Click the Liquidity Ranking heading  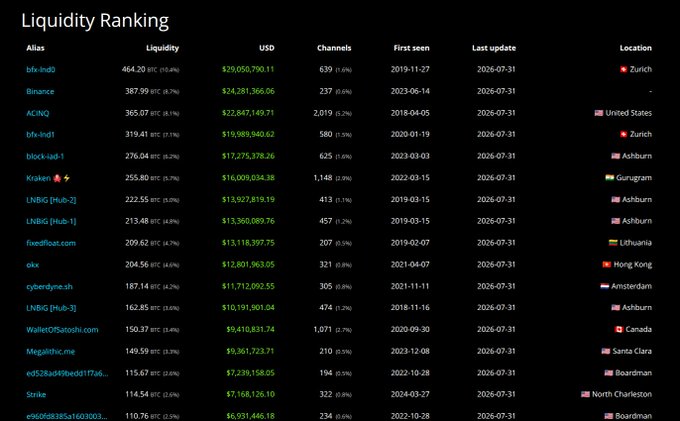[95, 21]
